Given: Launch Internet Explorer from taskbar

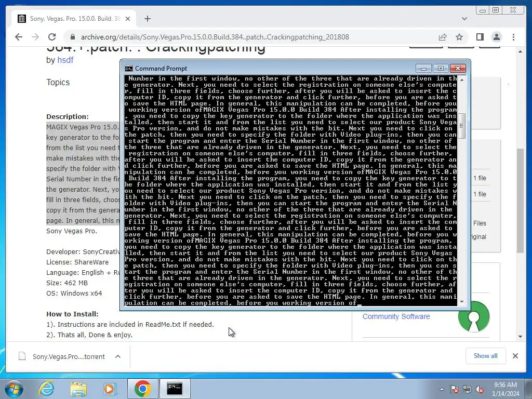Looking at the screenshot, I should point(46,389).
